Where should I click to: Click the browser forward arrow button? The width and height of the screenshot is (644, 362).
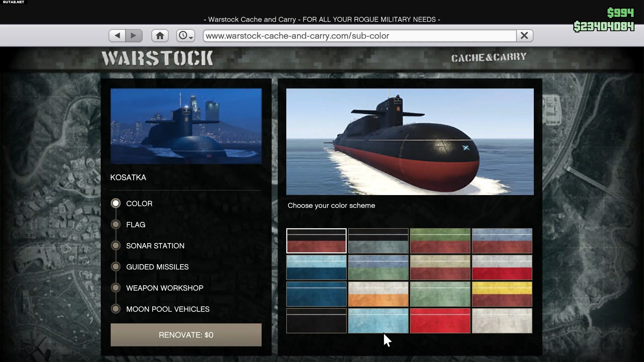tap(134, 35)
